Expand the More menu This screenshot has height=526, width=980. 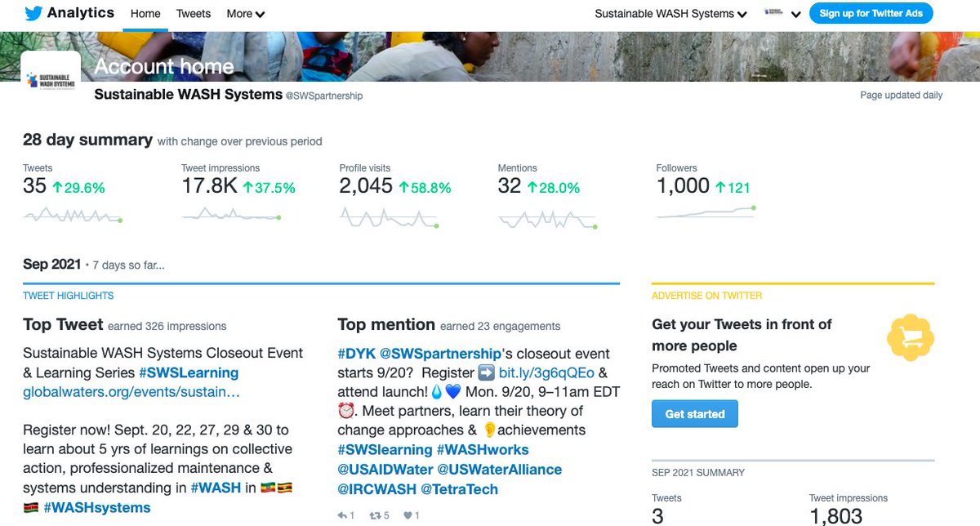tap(246, 14)
